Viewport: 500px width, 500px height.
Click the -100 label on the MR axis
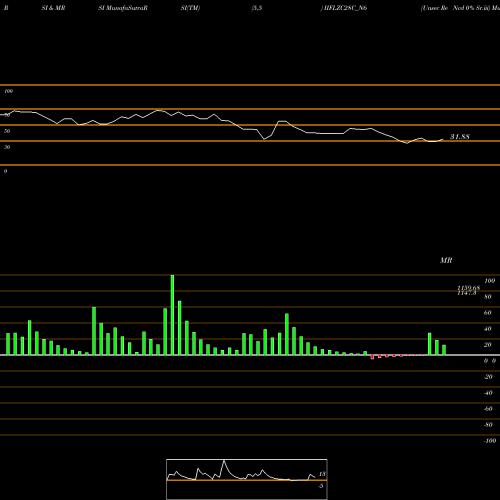(490, 441)
